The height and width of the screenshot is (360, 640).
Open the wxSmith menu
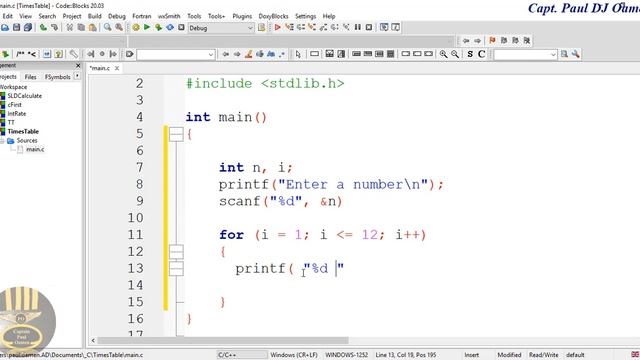pyautogui.click(x=169, y=16)
